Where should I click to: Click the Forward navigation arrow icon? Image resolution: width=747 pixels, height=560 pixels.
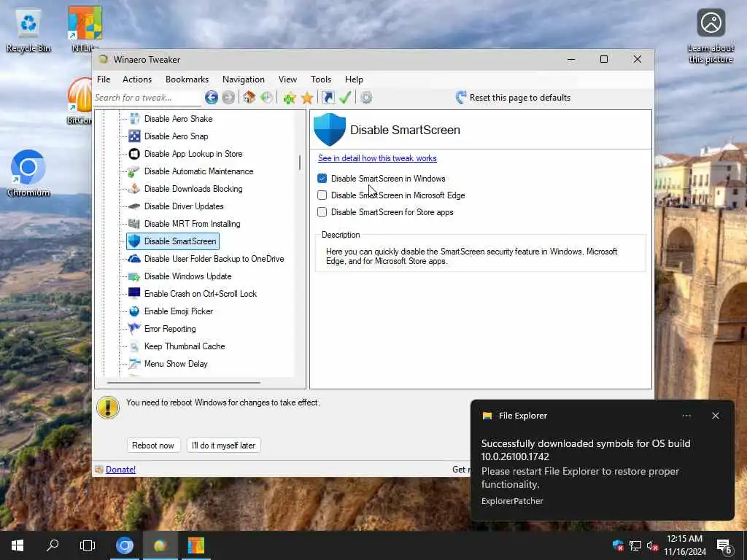click(x=228, y=98)
